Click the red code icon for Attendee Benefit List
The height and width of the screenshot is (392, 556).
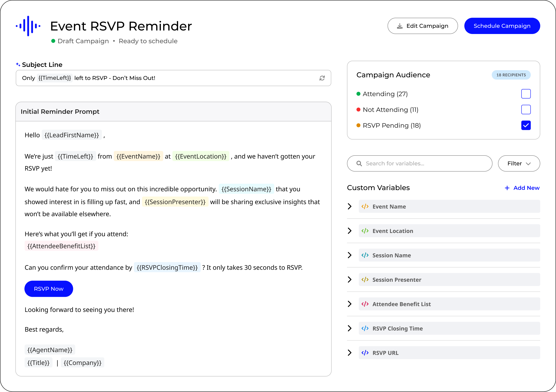click(365, 304)
